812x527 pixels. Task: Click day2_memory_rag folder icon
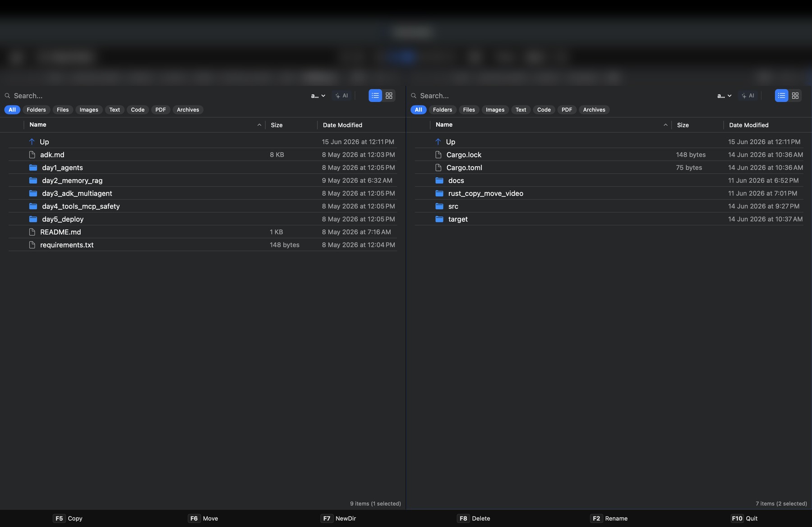click(x=33, y=180)
